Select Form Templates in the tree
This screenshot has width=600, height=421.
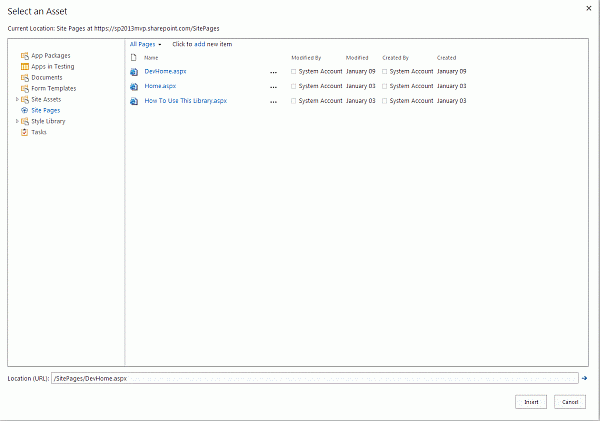tap(54, 89)
